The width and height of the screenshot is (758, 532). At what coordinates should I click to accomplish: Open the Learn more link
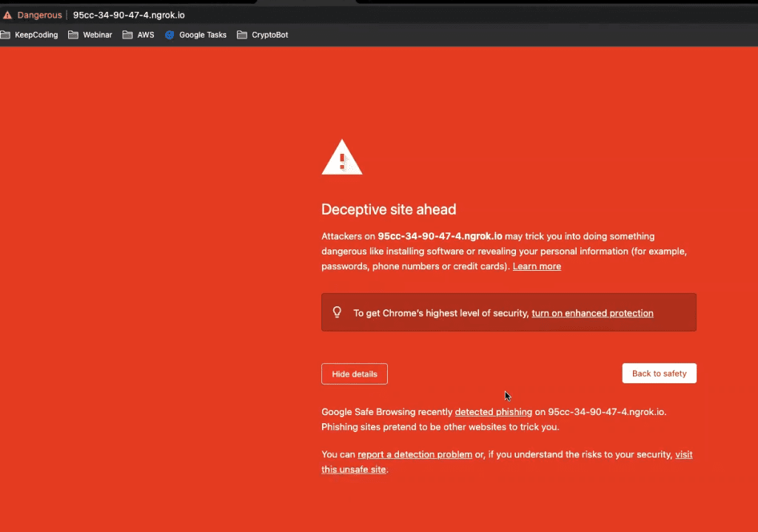click(x=537, y=266)
